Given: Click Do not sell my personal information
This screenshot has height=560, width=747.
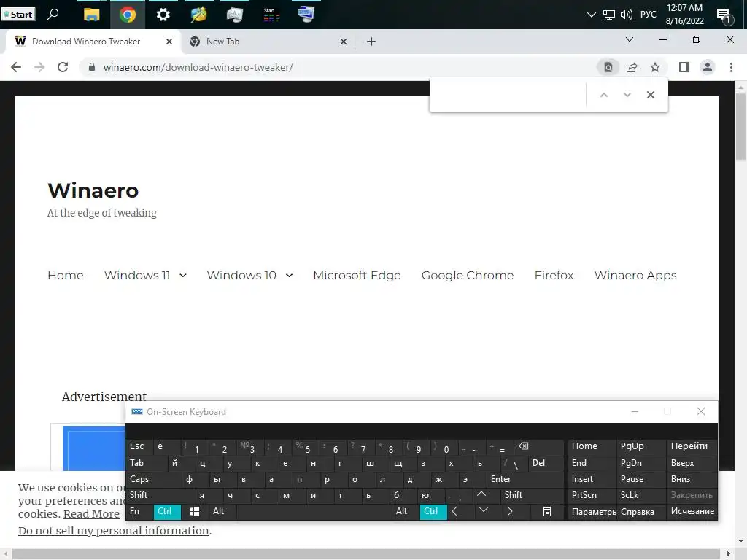Looking at the screenshot, I should pyautogui.click(x=113, y=531).
